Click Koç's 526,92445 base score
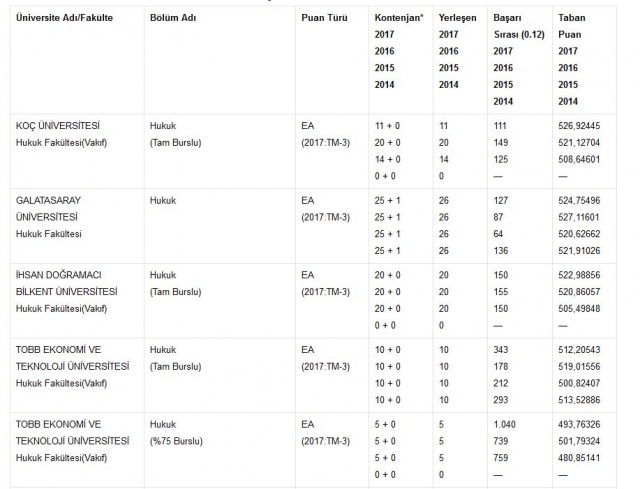This screenshot has height=489, width=640. click(579, 126)
